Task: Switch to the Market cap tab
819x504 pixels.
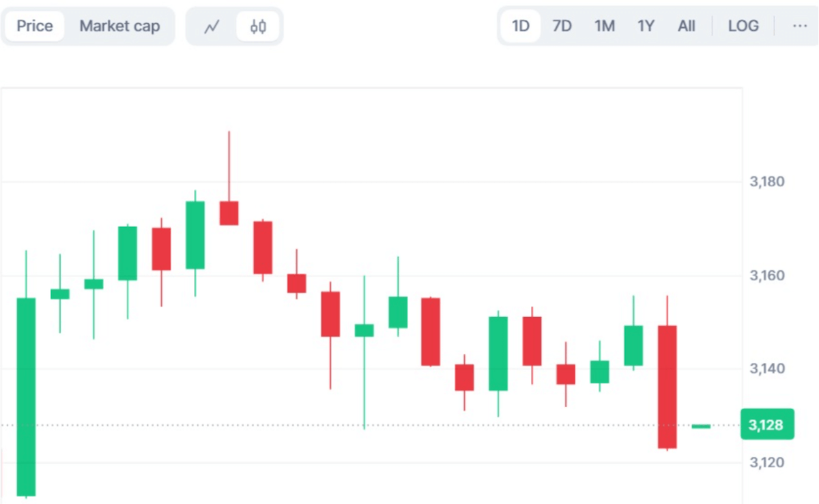Action: (120, 26)
